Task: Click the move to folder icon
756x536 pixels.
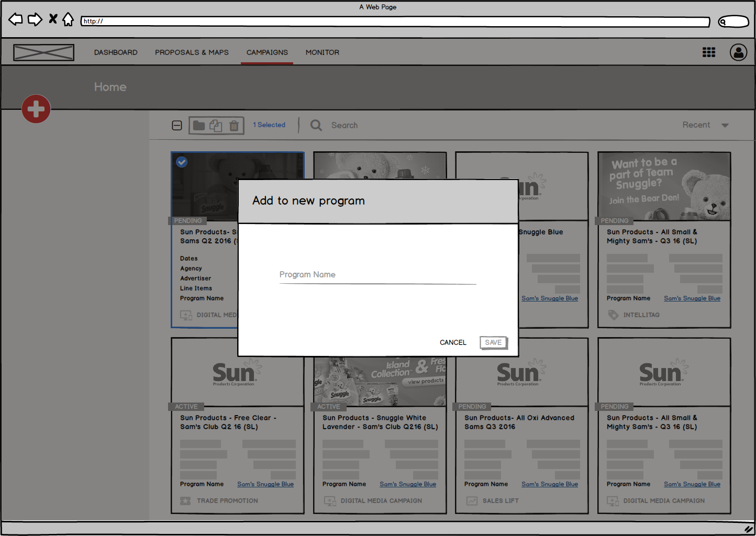Action: click(x=199, y=126)
